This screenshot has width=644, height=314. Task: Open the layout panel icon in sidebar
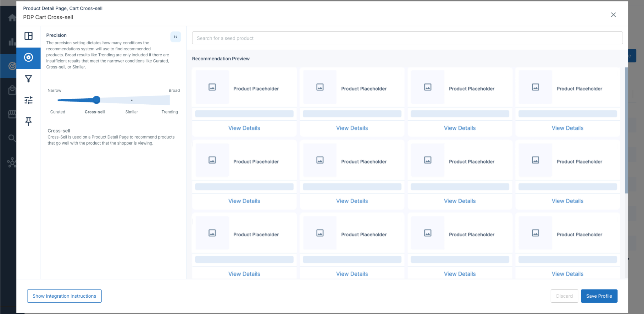pos(29,36)
